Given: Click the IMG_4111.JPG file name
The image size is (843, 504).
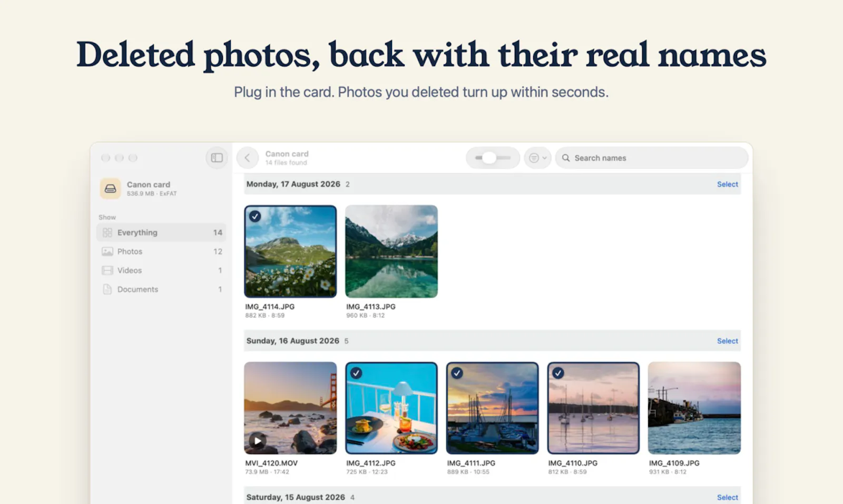Looking at the screenshot, I should click(x=471, y=463).
